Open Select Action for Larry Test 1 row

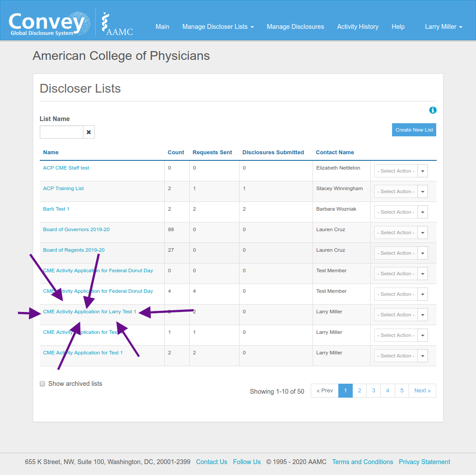pyautogui.click(x=401, y=315)
